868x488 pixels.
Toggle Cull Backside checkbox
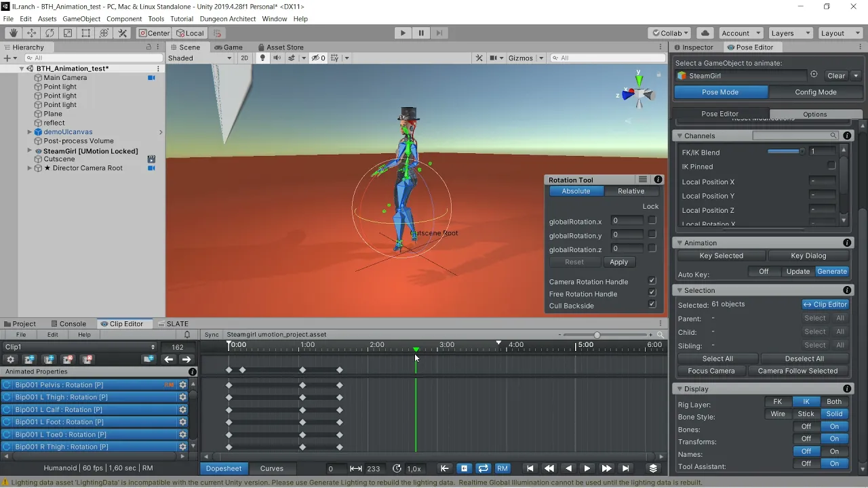[x=652, y=305]
